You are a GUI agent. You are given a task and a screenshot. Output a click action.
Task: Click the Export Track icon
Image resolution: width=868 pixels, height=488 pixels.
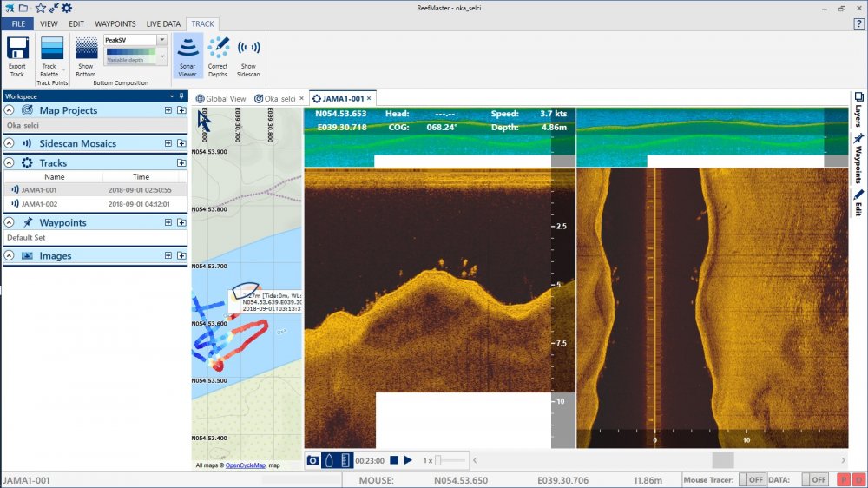click(17, 56)
